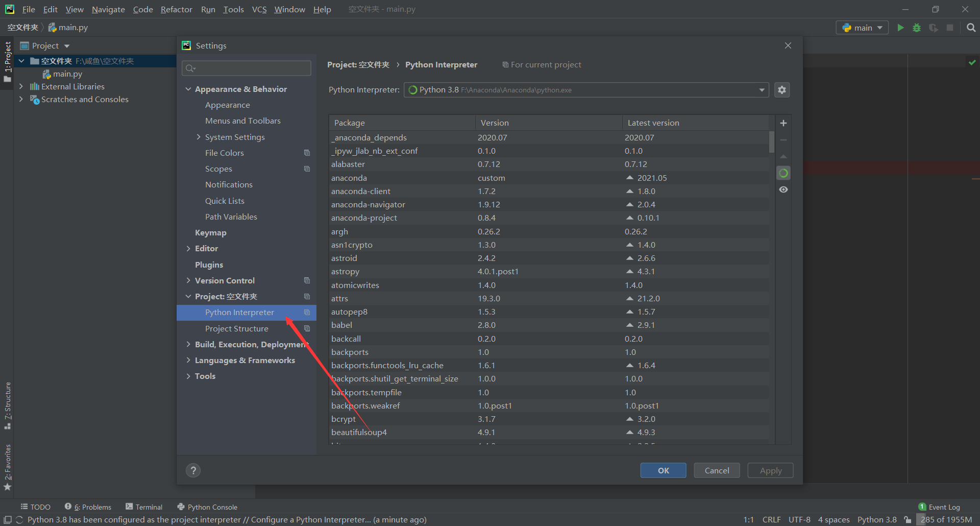Open the 1: Project tool window strip
The height and width of the screenshot is (526, 980).
7,62
